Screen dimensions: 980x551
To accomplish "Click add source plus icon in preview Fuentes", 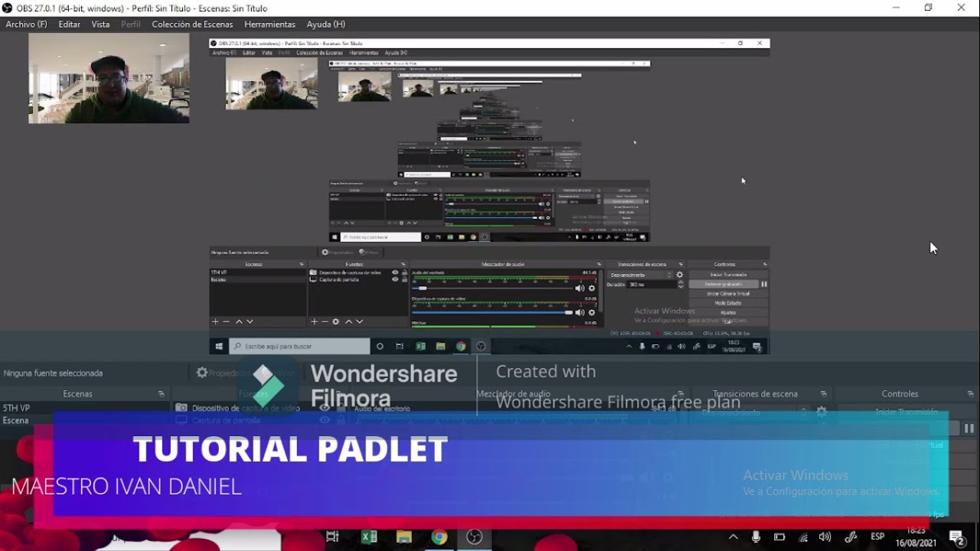I will coord(314,321).
